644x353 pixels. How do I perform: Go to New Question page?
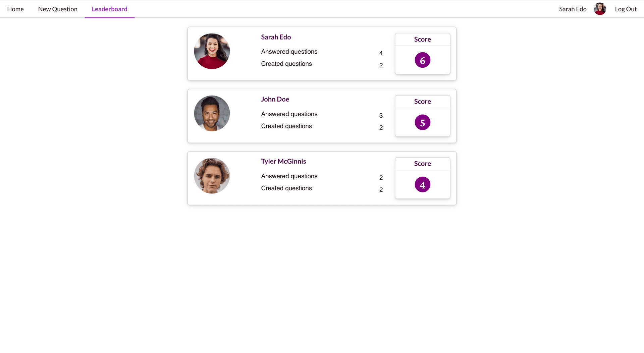point(58,9)
